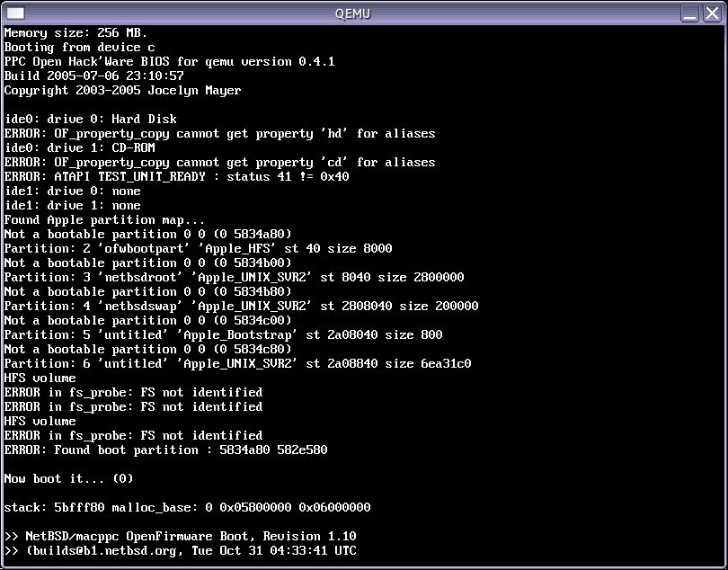Click the 'Memory size: 256 MB.' line
Image resolution: width=728 pixels, height=570 pixels.
tap(75, 33)
